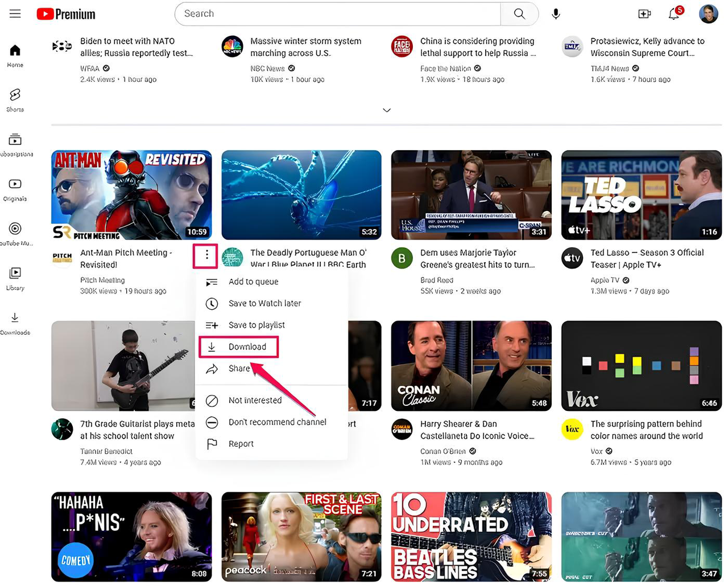Open the Downloads section
728x586 pixels.
[x=14, y=321]
